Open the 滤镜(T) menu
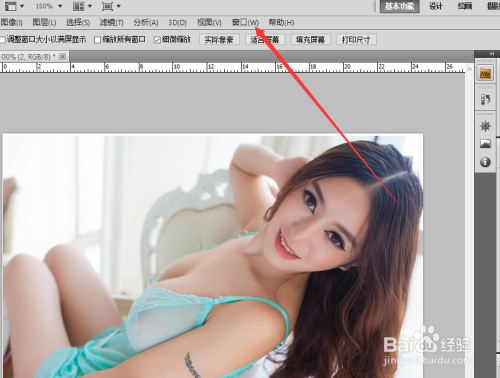Image resolution: width=500 pixels, height=378 pixels. [x=111, y=22]
